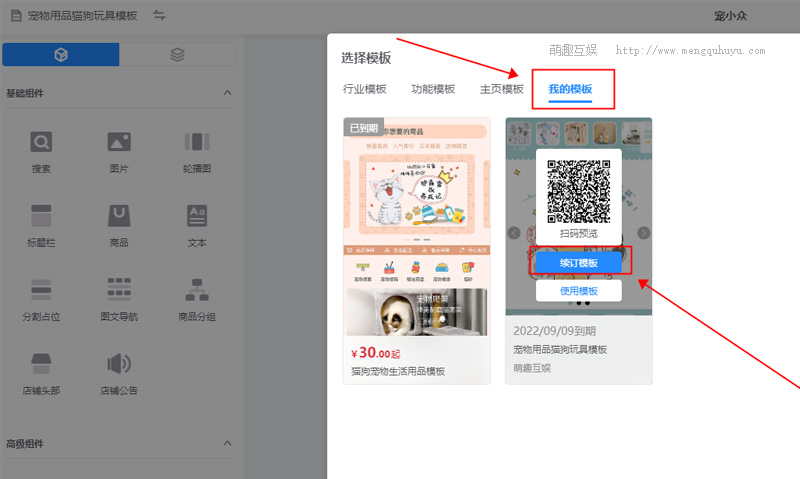Click the 2022/09/09到期 expiry text
This screenshot has height=479, width=800.
[x=555, y=331]
